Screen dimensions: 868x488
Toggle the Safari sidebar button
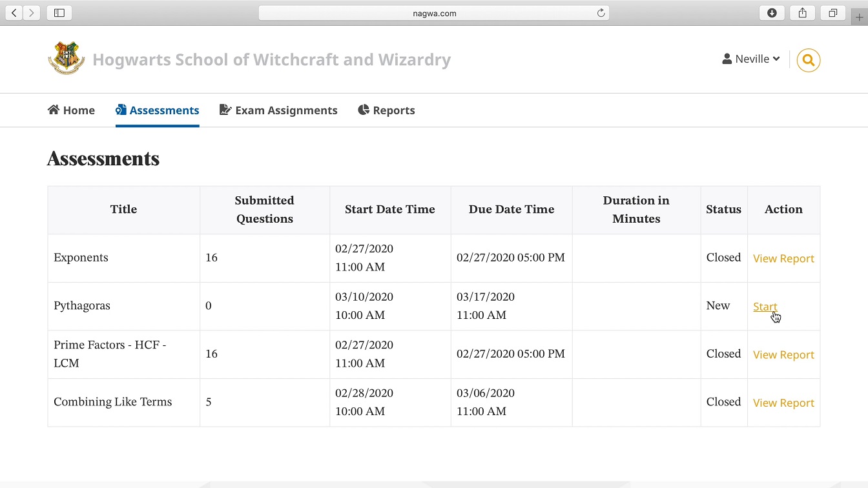[59, 13]
